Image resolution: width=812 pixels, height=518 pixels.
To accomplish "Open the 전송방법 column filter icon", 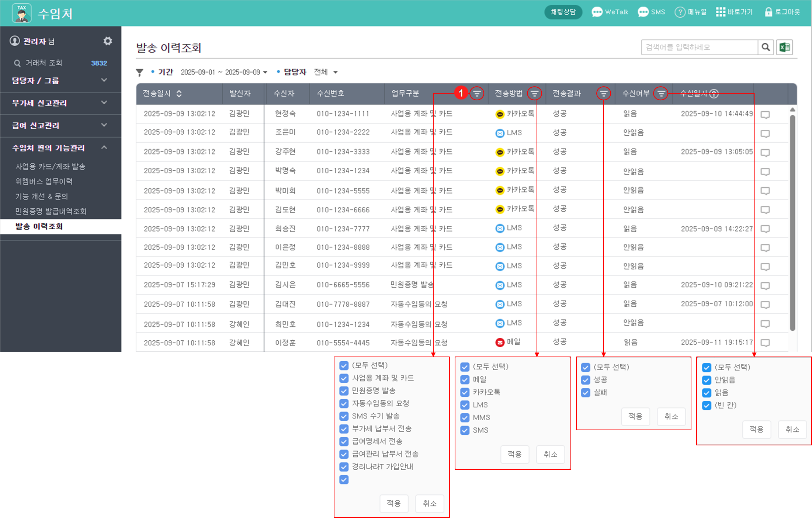I will [534, 94].
